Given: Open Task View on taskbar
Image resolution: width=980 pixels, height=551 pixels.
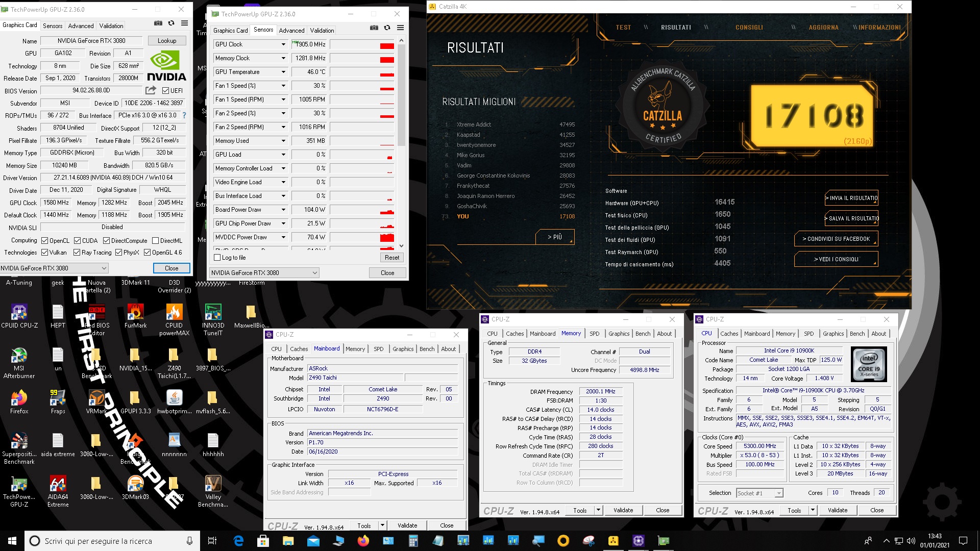Looking at the screenshot, I should click(x=212, y=541).
